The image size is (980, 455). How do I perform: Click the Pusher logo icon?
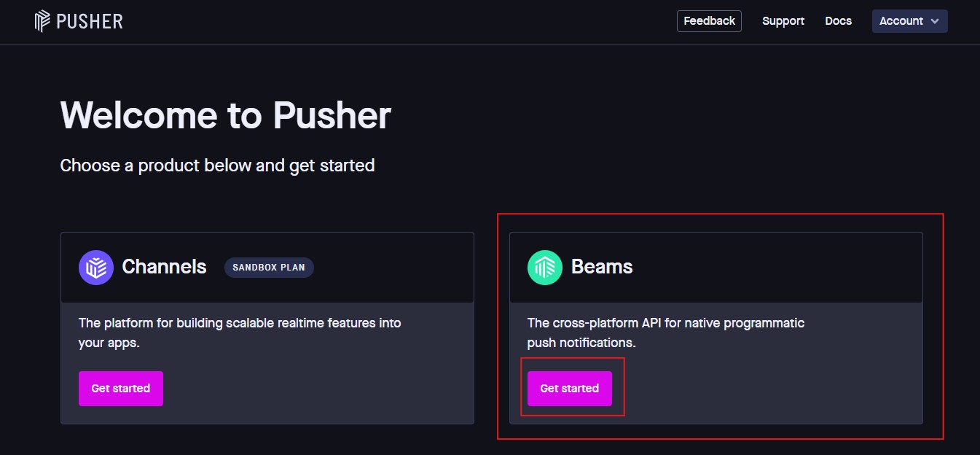[x=43, y=21]
